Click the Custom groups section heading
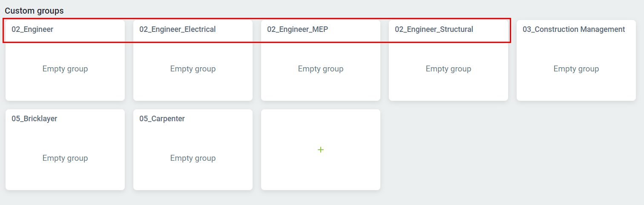This screenshot has width=644, height=205. pos(34,11)
